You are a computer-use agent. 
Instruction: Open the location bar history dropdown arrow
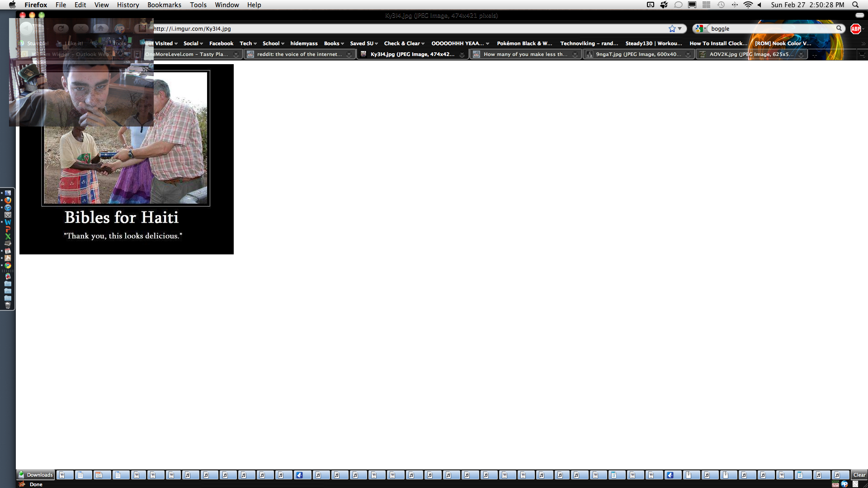click(680, 28)
